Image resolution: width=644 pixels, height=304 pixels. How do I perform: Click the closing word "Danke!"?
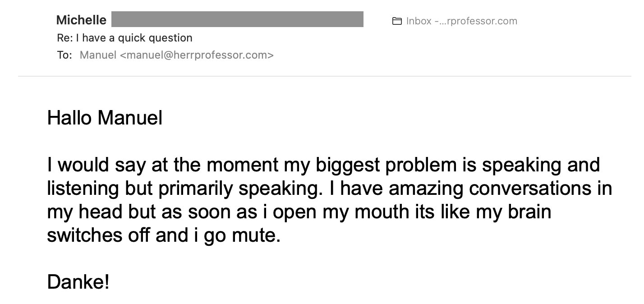[78, 282]
